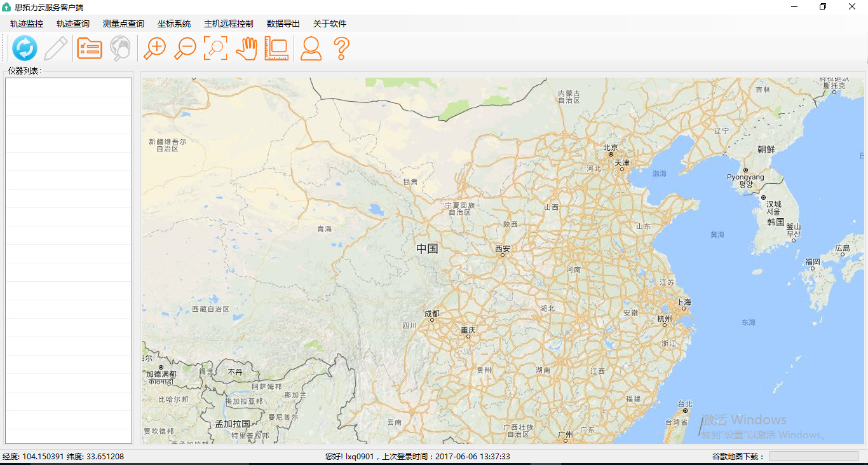The height and width of the screenshot is (465, 868).
Task: Open the 测量点查询 menu
Action: [x=123, y=24]
